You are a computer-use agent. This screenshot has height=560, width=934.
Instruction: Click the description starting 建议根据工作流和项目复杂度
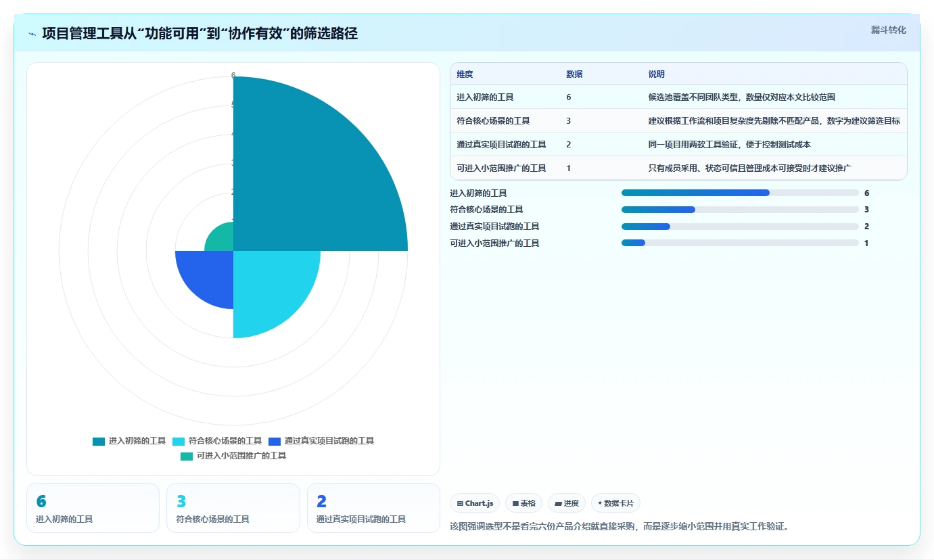pyautogui.click(x=774, y=121)
